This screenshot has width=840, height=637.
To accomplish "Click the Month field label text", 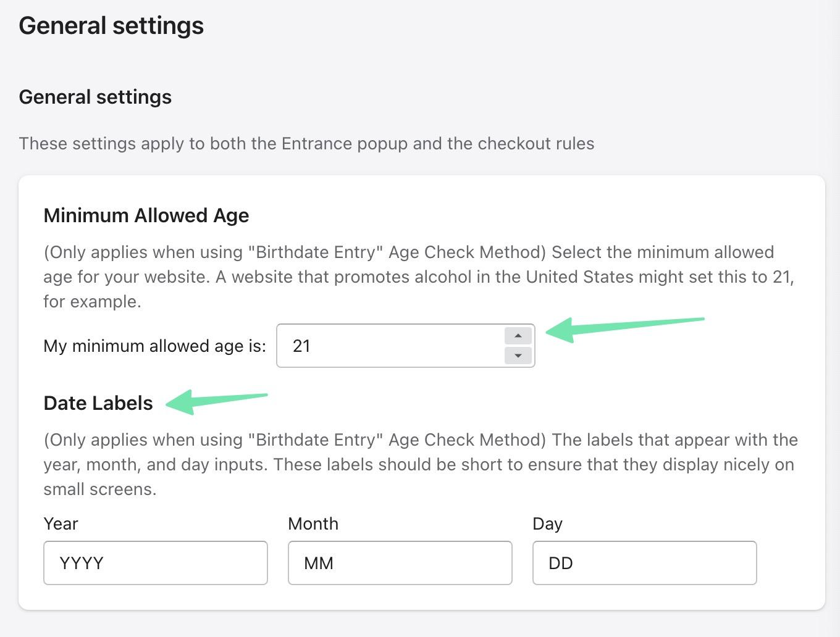I will click(x=313, y=523).
